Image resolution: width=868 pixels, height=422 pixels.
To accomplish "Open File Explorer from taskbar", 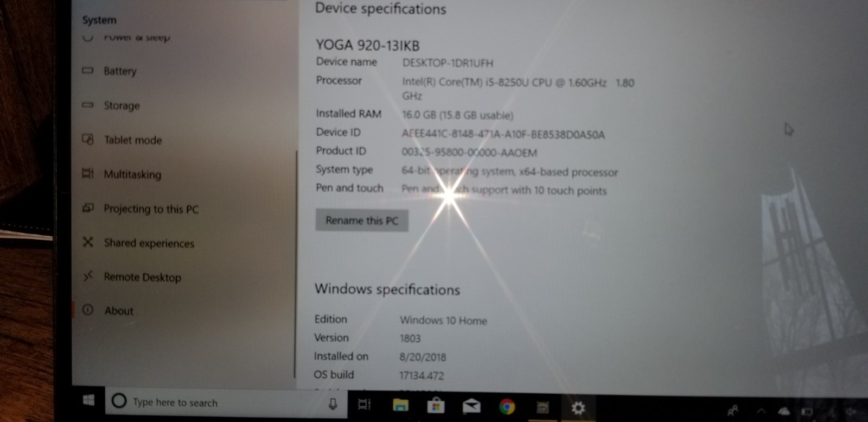I will [x=400, y=405].
